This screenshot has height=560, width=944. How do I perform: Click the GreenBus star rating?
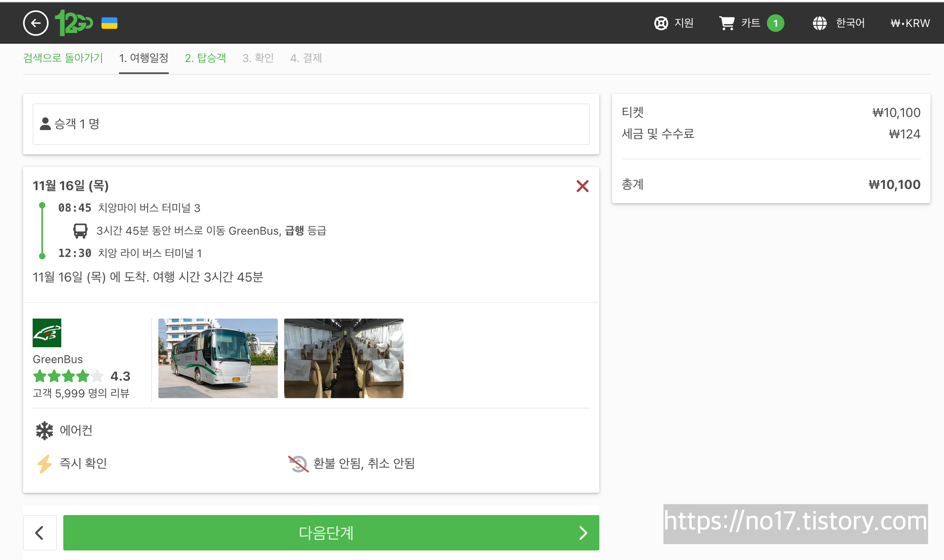[x=68, y=376]
